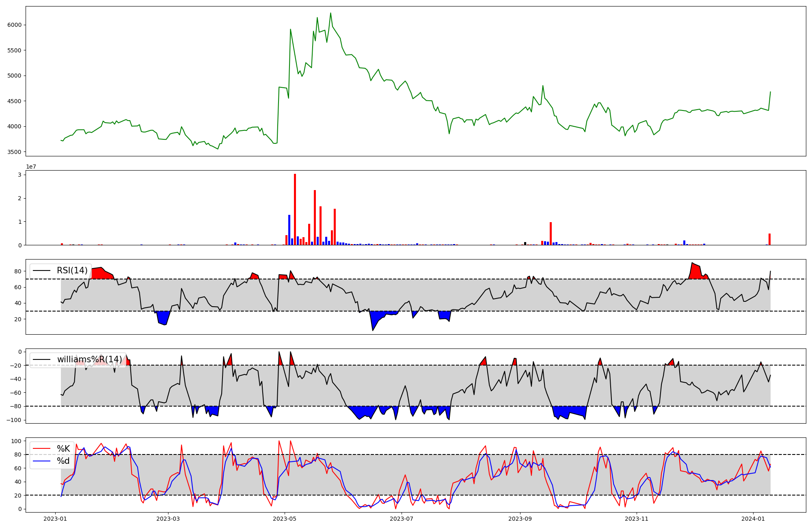This screenshot has height=528, width=812.
Task: Click the 3500 price axis tick label
Action: tap(14, 152)
